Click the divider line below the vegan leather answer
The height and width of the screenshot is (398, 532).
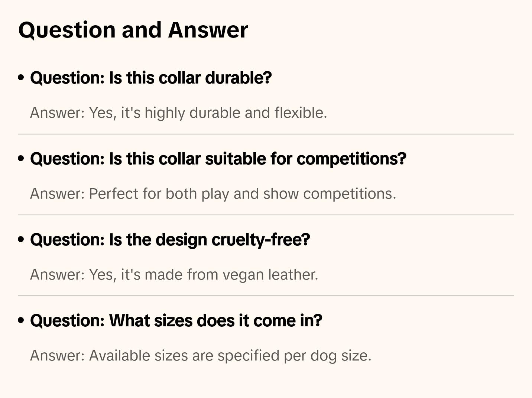[266, 296]
